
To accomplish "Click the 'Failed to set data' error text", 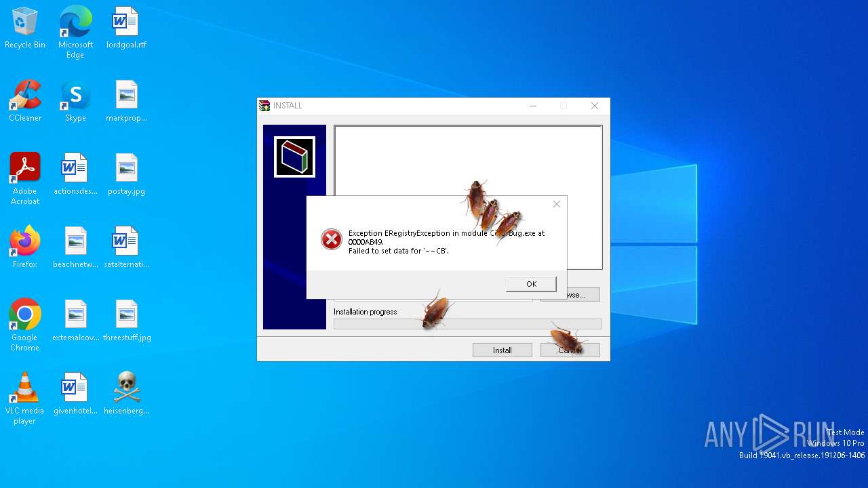I will pos(399,251).
